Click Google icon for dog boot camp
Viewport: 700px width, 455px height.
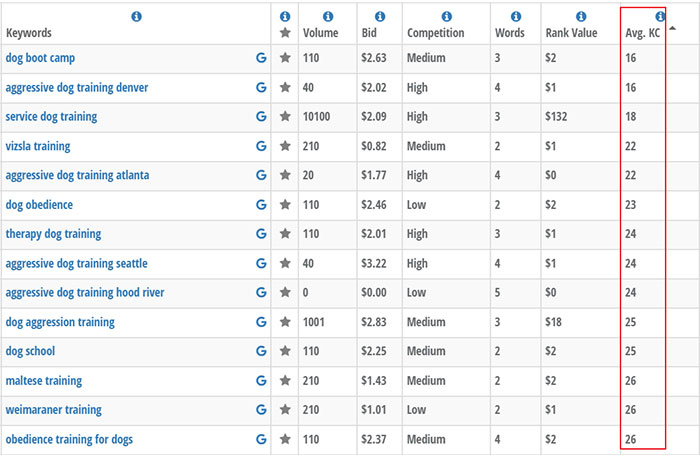261,58
